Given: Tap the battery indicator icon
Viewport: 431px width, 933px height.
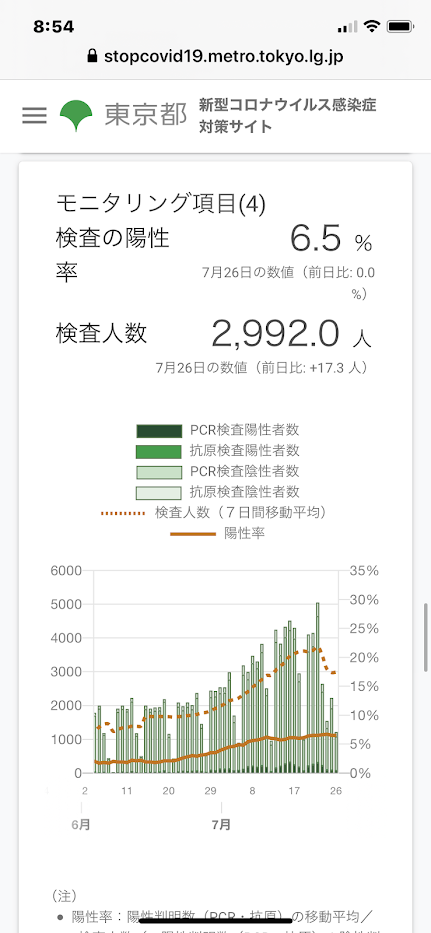Looking at the screenshot, I should click(x=399, y=27).
